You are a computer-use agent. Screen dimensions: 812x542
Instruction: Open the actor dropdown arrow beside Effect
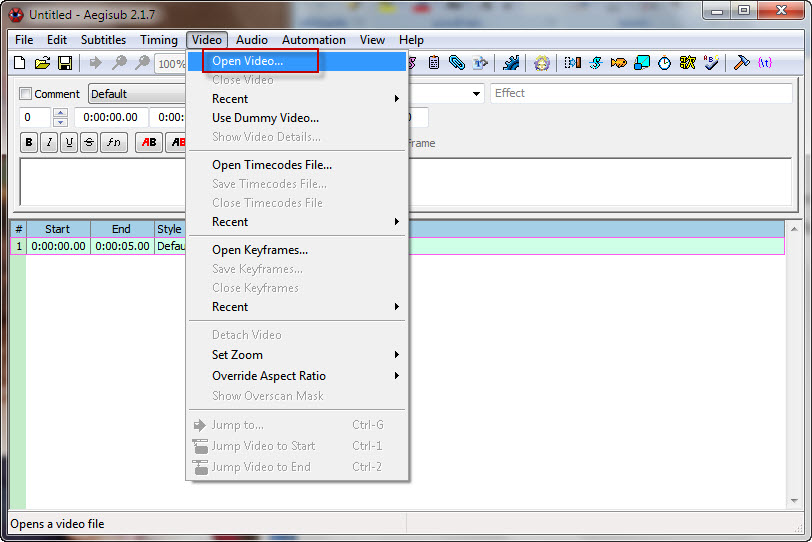476,94
